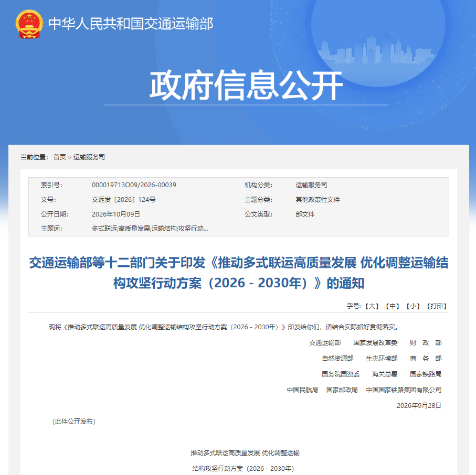Click the 主题分类 label
Image resolution: width=476 pixels, height=475 pixels.
coord(258,200)
